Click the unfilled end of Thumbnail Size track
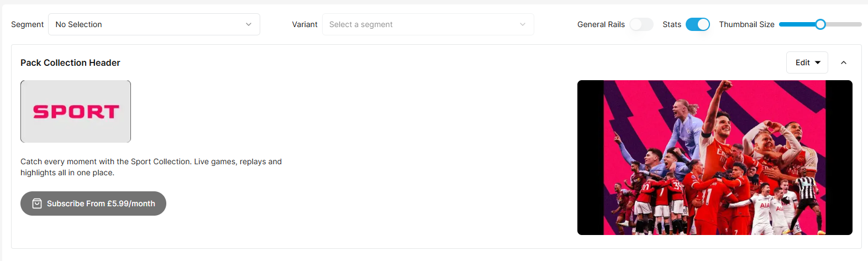The image size is (868, 261). (x=854, y=24)
